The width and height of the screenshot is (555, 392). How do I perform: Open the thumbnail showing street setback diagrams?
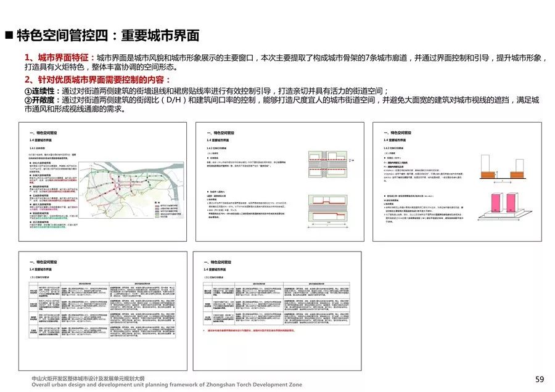pos(279,182)
